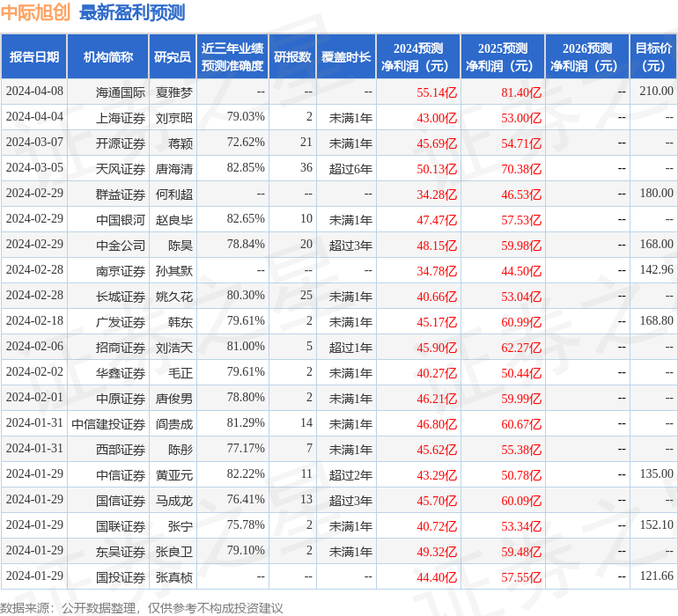Click the 覆盖时长 column header
Screen dimensions: 678x616
pos(346,57)
